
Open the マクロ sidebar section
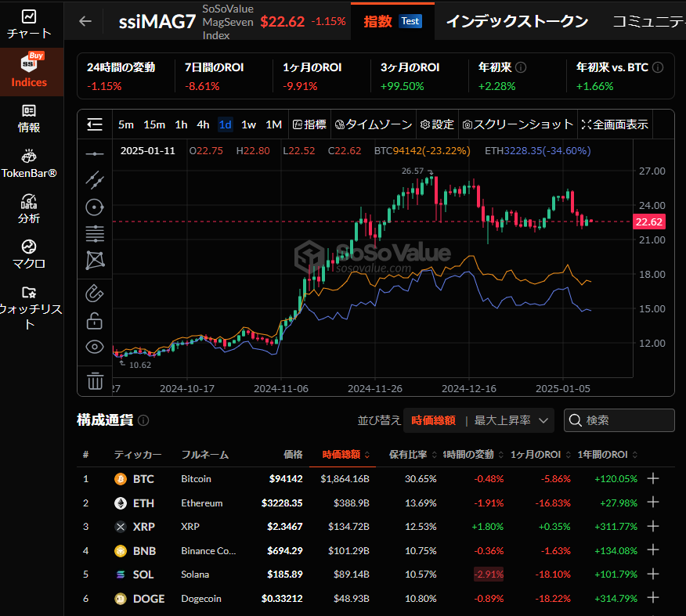click(x=29, y=254)
